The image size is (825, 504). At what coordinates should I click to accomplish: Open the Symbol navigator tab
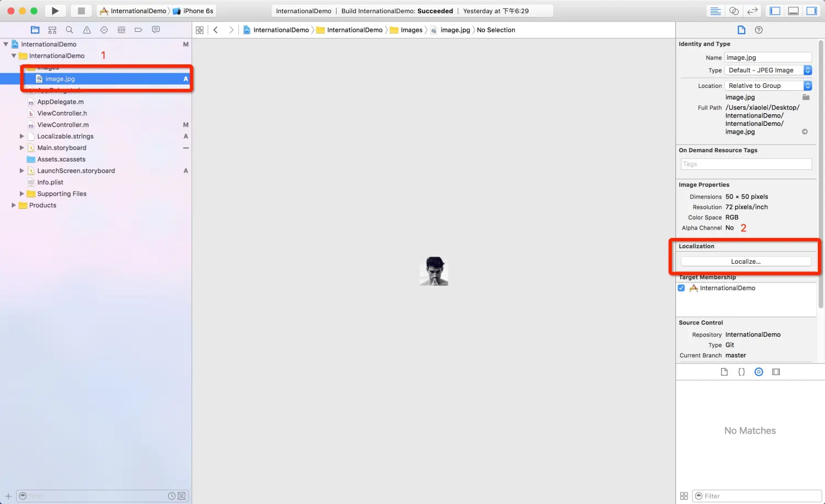(52, 30)
